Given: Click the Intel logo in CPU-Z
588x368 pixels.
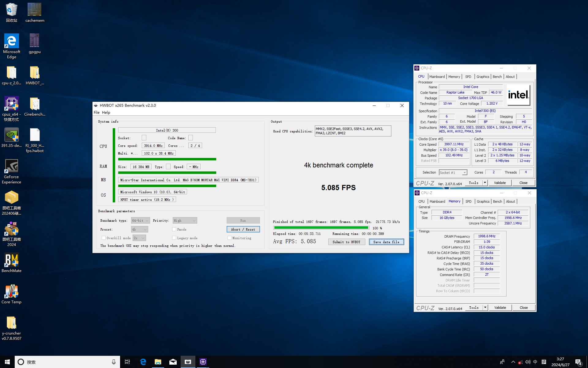Looking at the screenshot, I should (x=518, y=95).
